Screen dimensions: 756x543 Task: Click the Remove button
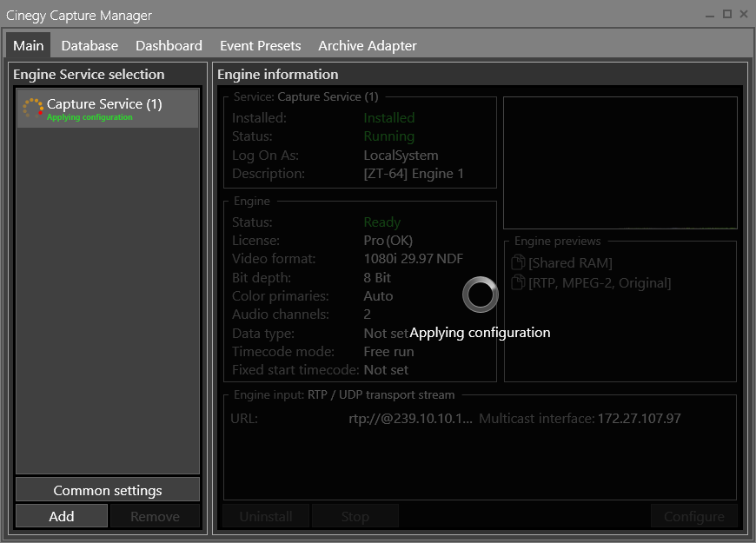coord(155,516)
